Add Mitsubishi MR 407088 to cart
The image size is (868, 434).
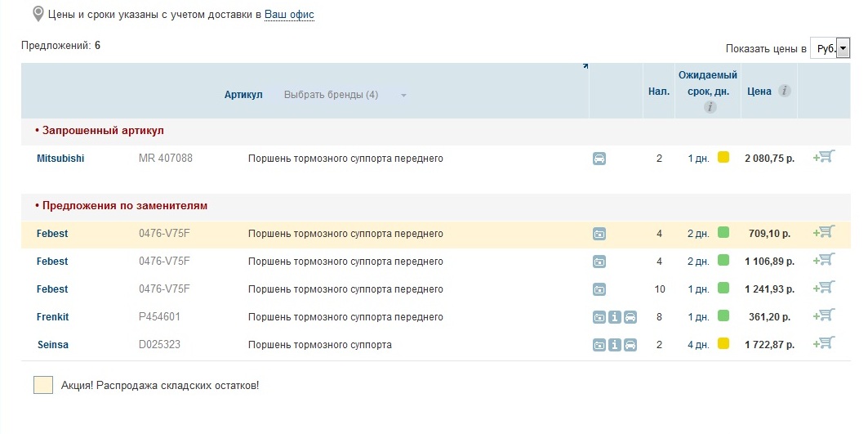pyautogui.click(x=824, y=157)
